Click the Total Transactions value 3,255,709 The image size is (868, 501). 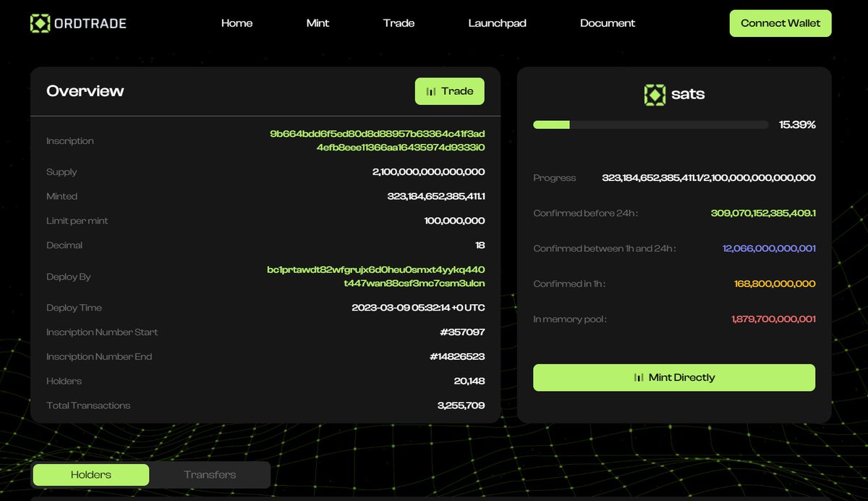coord(461,405)
